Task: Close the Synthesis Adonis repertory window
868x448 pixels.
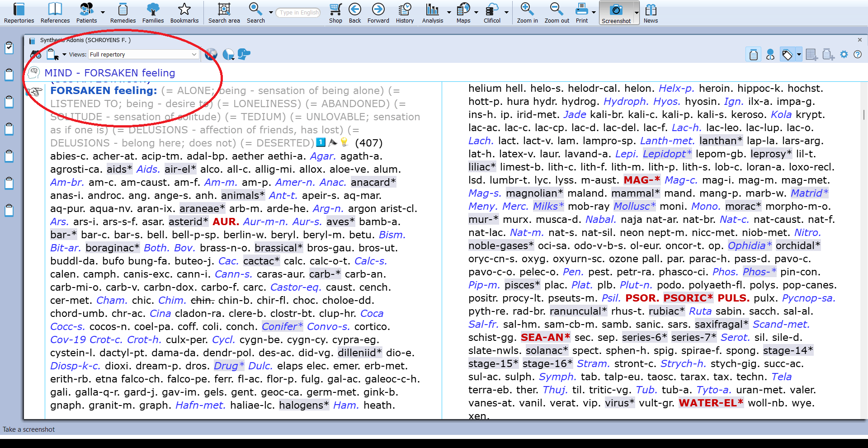Action: (859, 40)
